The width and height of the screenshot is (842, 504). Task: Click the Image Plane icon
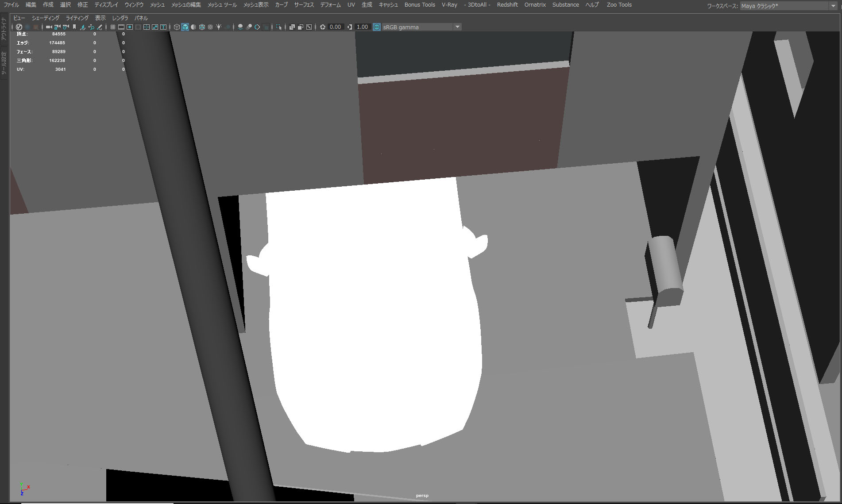[83, 27]
